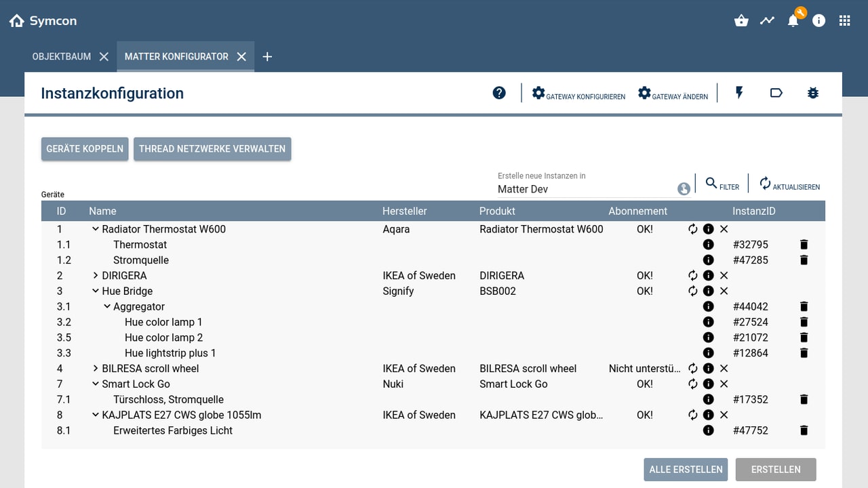Open notifications bell icon
Viewport: 868px width, 488px height.
click(793, 21)
